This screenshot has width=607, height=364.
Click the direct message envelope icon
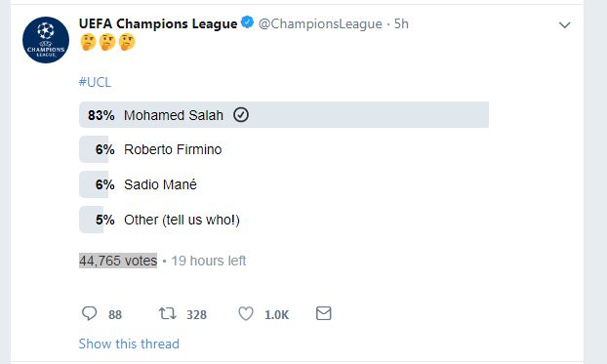[324, 313]
